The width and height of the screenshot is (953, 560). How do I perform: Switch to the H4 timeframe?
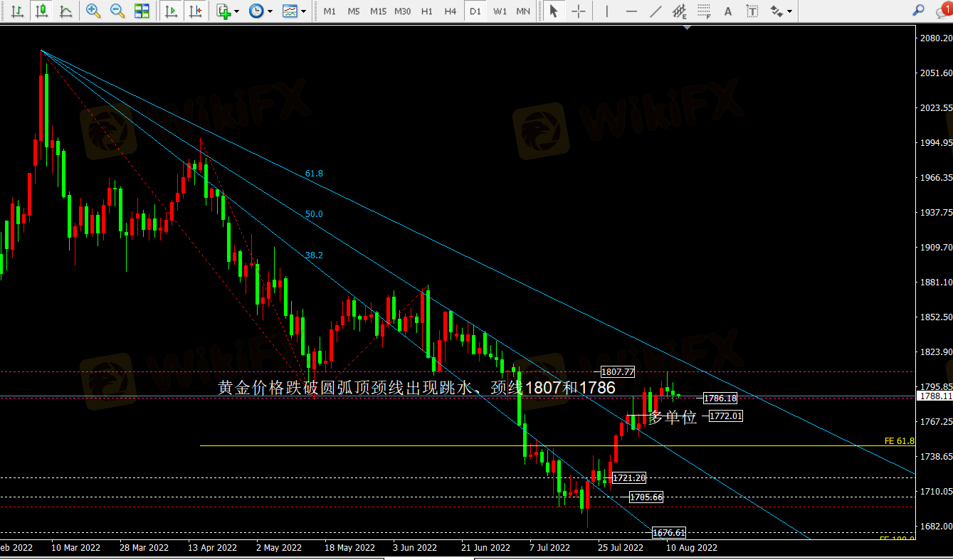pyautogui.click(x=450, y=11)
